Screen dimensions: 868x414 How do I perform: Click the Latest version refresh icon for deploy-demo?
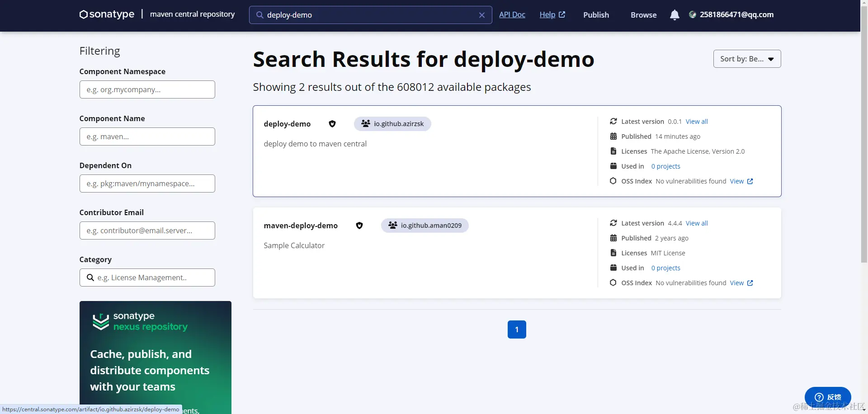point(613,121)
